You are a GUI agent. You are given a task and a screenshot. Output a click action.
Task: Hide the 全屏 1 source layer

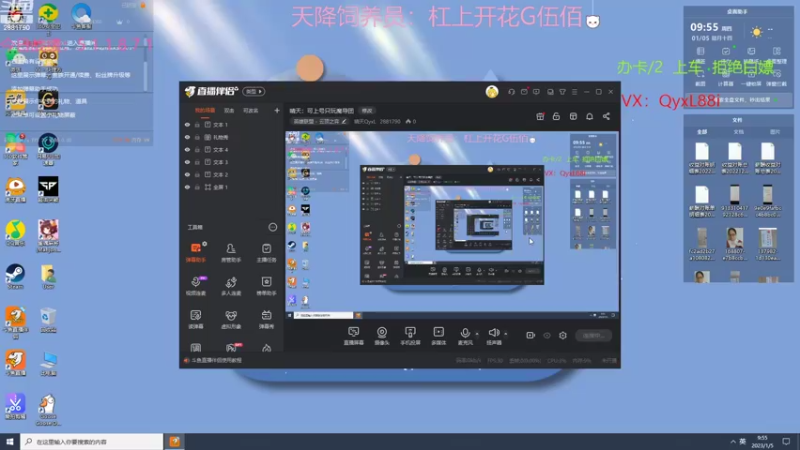click(x=187, y=187)
